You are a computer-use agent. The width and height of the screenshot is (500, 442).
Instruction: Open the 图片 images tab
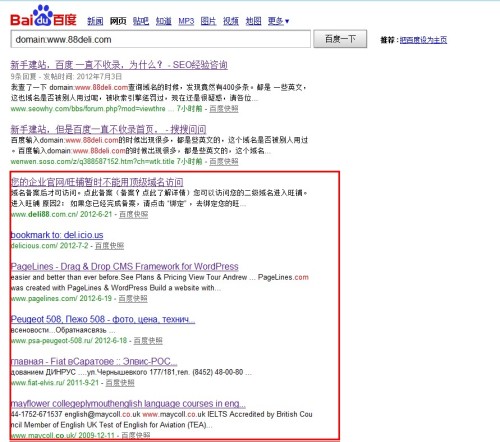208,21
